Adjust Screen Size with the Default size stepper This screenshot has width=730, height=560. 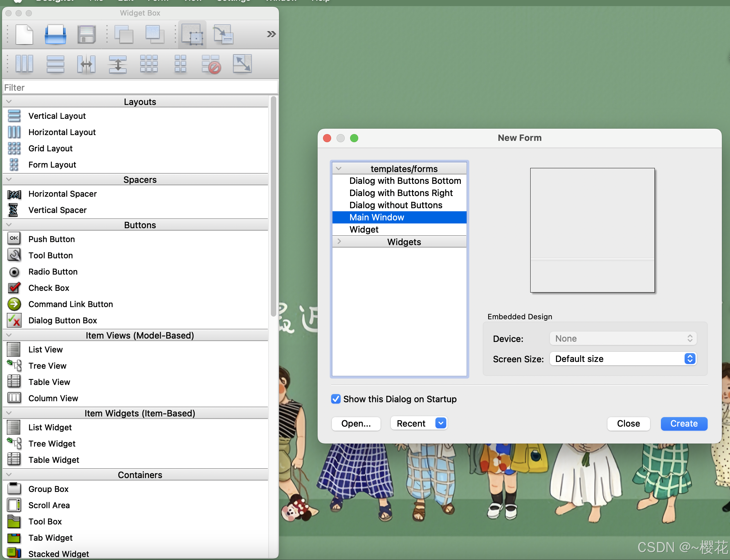[689, 359]
